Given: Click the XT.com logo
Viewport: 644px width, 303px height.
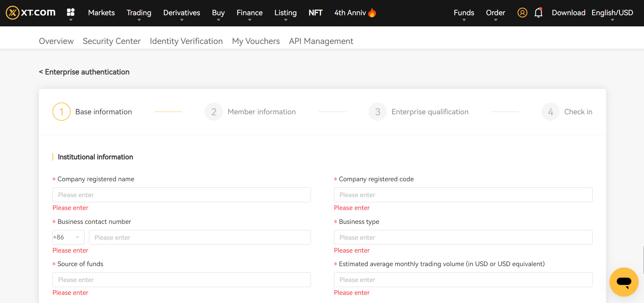Looking at the screenshot, I should coord(30,13).
